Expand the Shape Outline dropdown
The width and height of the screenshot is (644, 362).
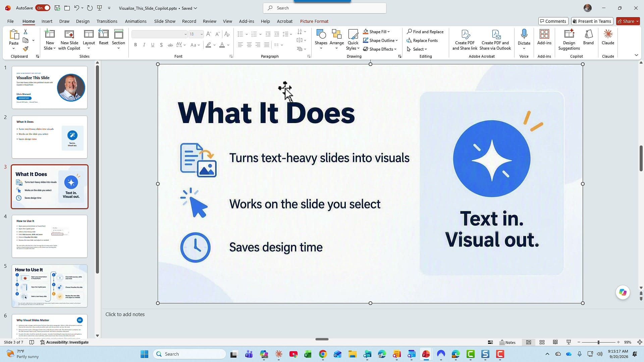pyautogui.click(x=396, y=41)
